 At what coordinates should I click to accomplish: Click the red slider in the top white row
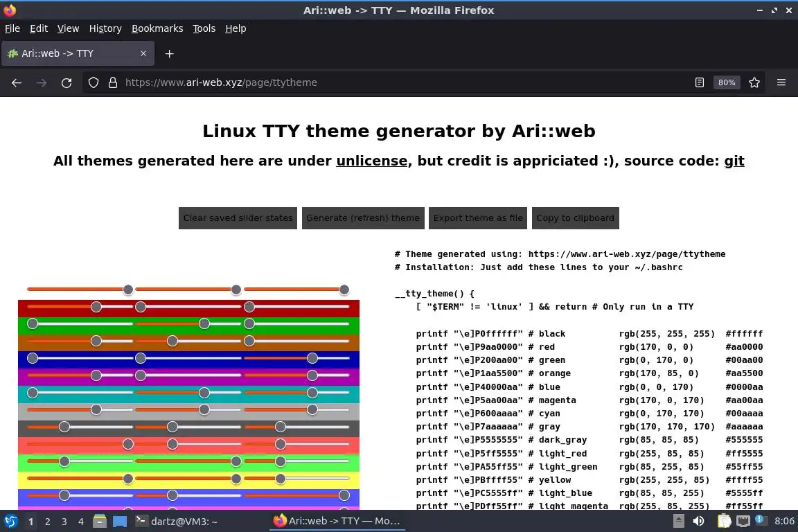tap(80, 290)
